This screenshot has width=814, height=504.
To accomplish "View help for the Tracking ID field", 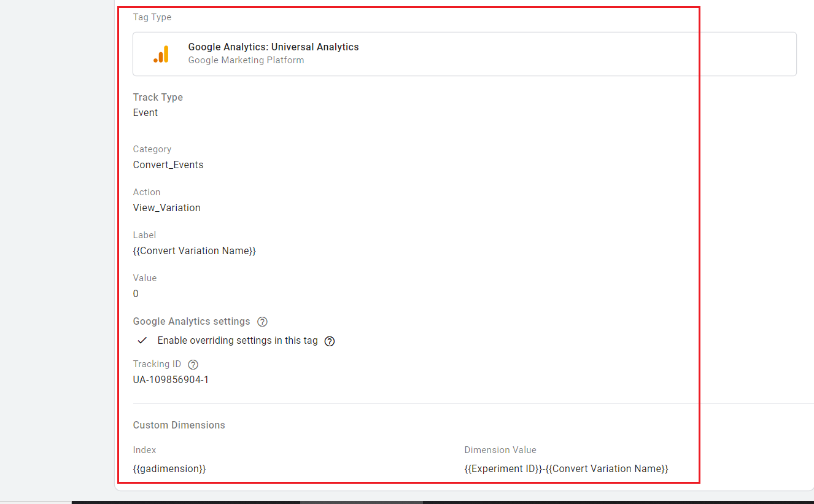I will coord(193,364).
